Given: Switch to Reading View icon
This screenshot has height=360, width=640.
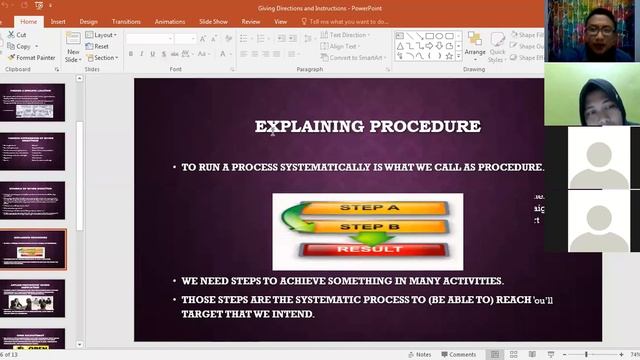Looking at the screenshot, I should coord(532,354).
